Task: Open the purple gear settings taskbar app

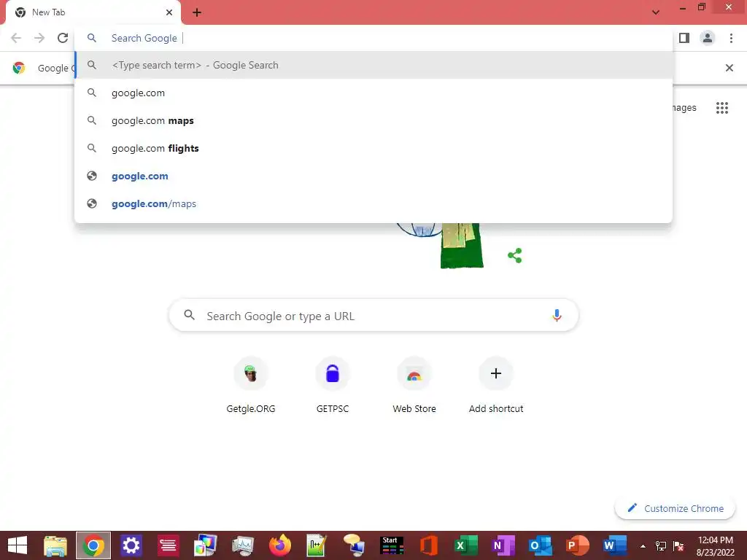Action: (x=131, y=545)
